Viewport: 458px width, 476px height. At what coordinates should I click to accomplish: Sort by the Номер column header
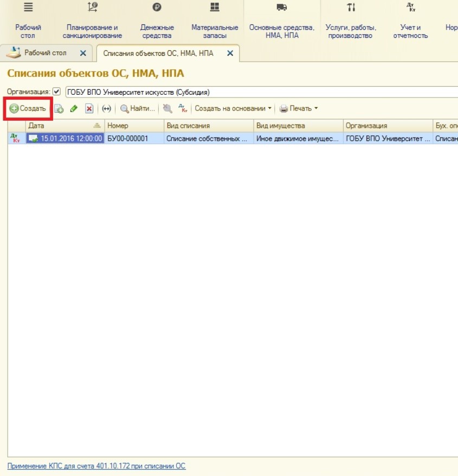(134, 126)
